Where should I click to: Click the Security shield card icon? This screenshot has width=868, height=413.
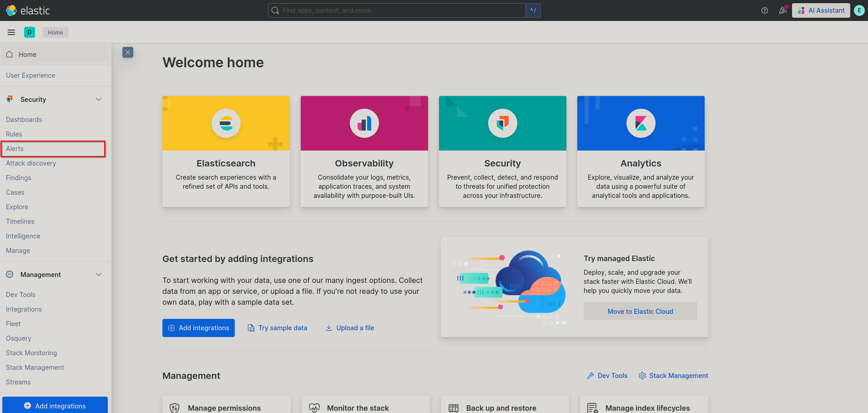click(x=503, y=123)
